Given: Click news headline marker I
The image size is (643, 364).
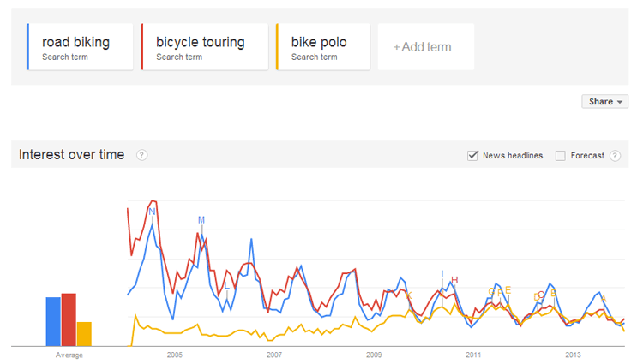Looking at the screenshot, I should [442, 274].
